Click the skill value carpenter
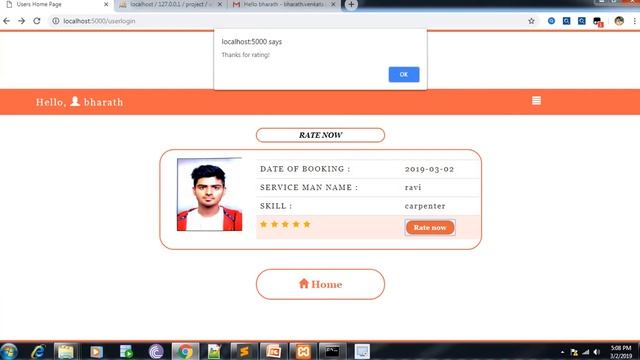The height and width of the screenshot is (360, 640). pos(425,206)
